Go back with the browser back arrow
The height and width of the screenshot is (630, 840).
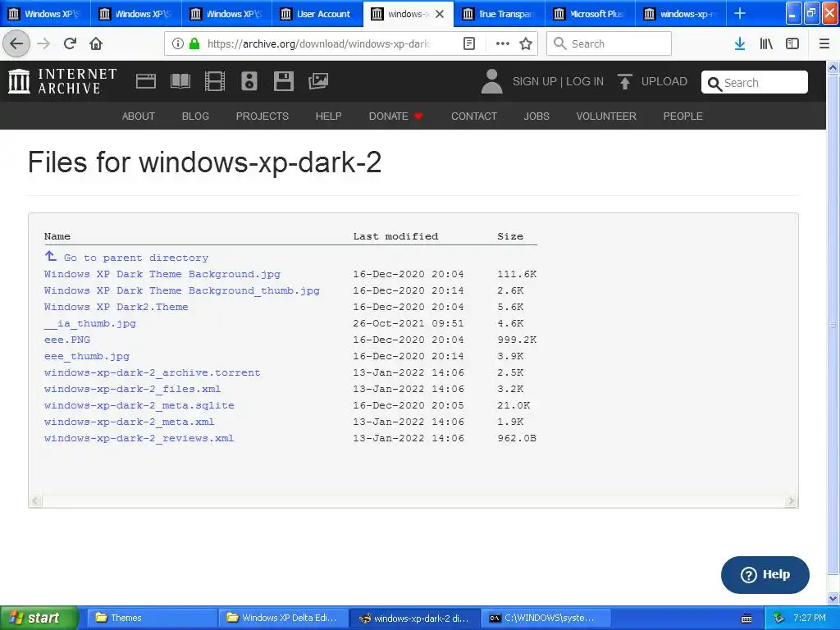[x=16, y=43]
